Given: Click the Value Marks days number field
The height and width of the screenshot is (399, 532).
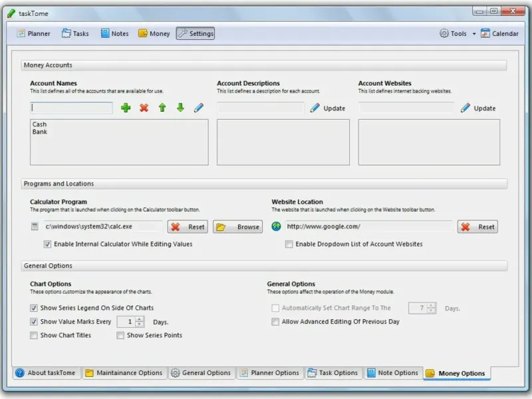Looking at the screenshot, I should point(126,322).
